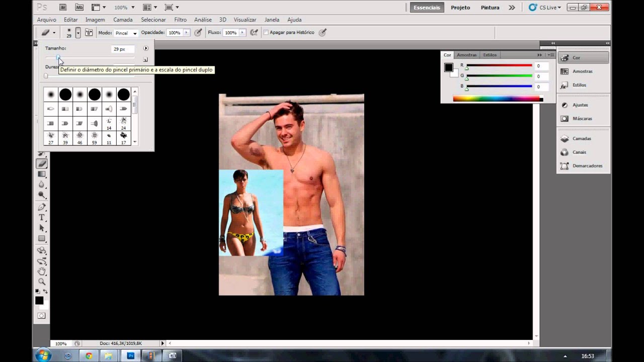Enable airbrush mode beside Fluxo
The width and height of the screenshot is (644, 362).
254,33
